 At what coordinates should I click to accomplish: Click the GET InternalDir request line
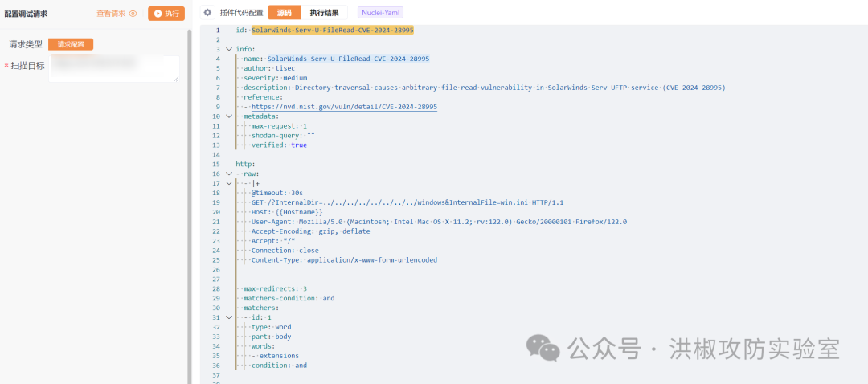coord(407,202)
